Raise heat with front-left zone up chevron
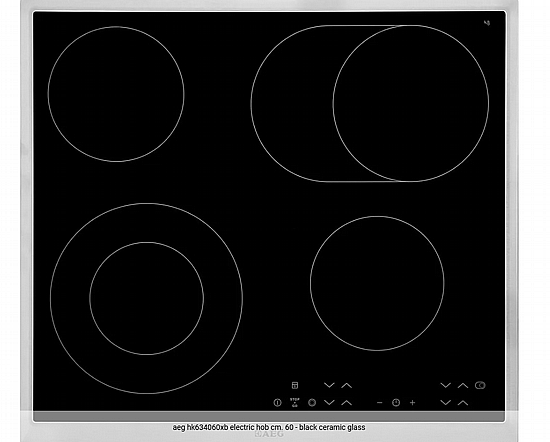 click(x=346, y=402)
